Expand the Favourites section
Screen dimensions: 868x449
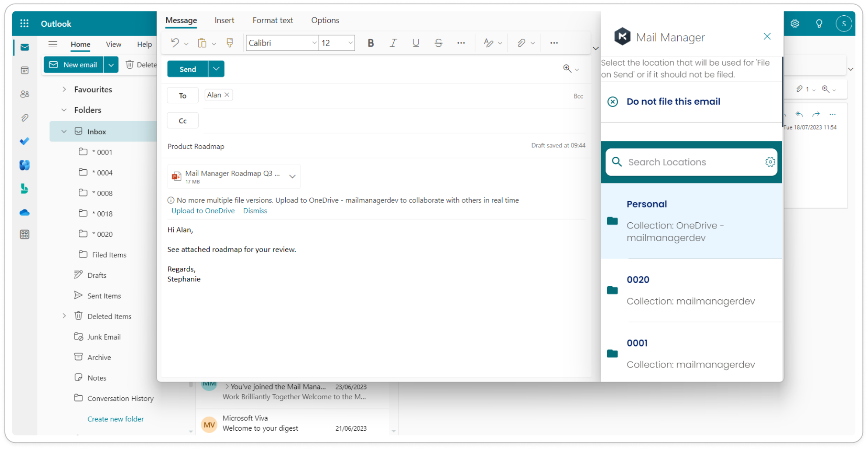click(x=64, y=89)
